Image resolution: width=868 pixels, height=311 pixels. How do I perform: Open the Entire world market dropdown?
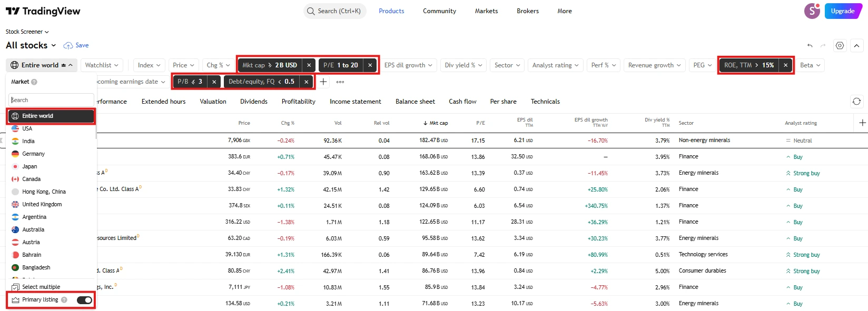click(42, 65)
